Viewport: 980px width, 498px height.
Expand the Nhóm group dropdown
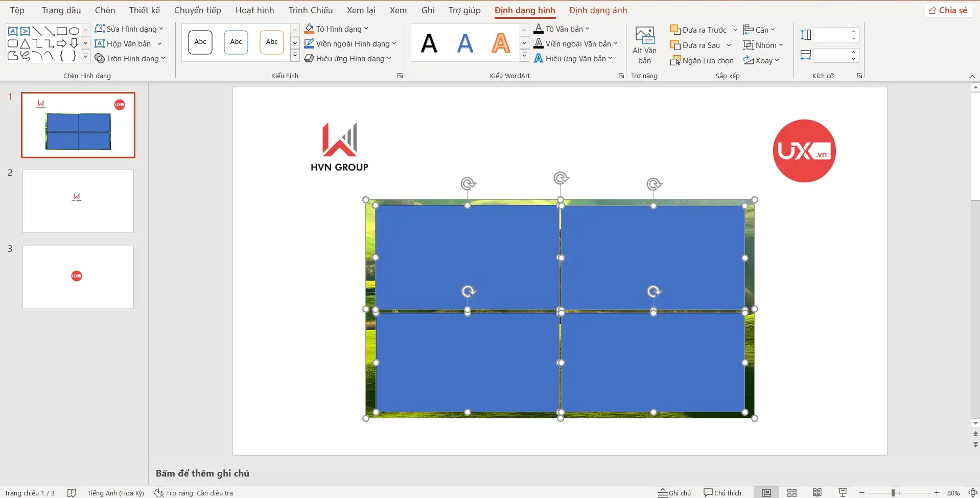point(763,45)
